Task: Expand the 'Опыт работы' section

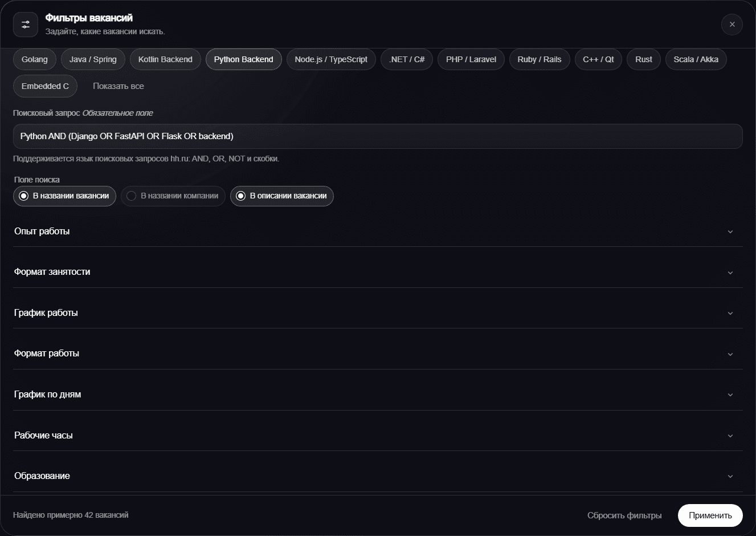Action: pyautogui.click(x=378, y=232)
